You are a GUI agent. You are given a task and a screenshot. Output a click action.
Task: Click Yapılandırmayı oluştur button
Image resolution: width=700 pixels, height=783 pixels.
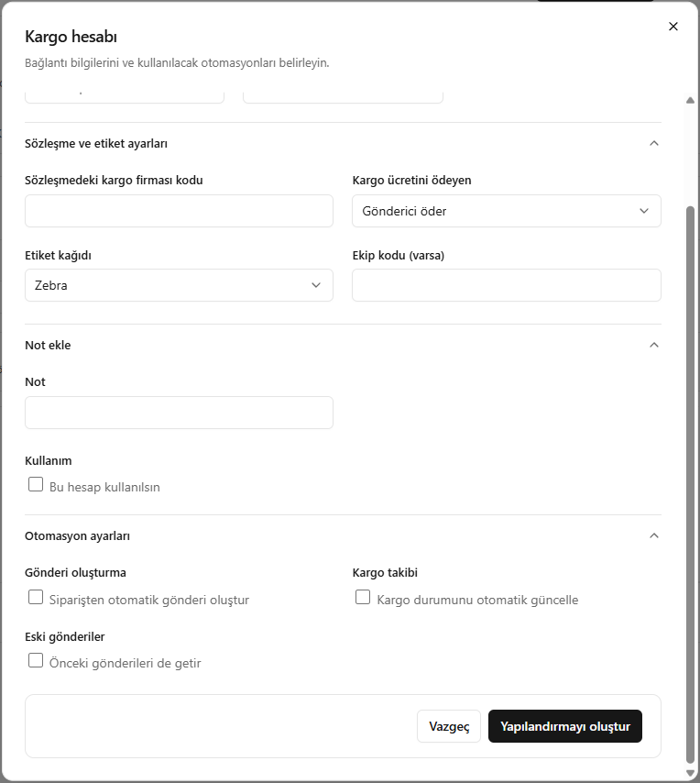[565, 726]
